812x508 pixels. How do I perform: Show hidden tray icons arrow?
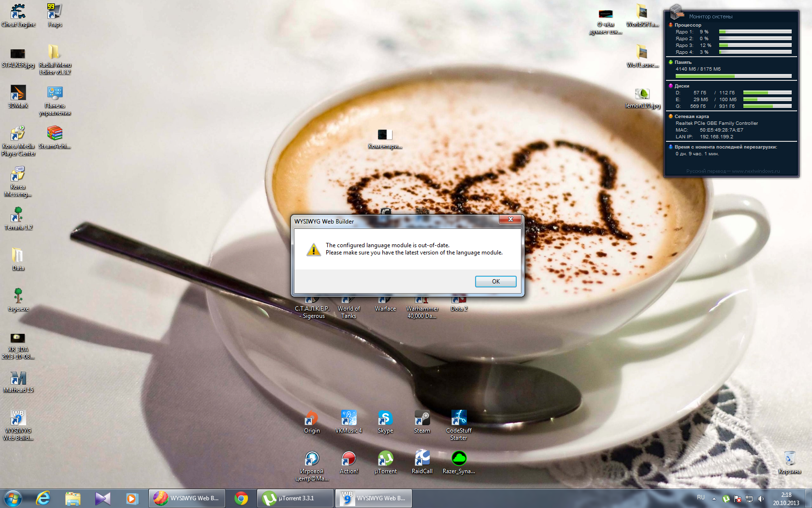coord(714,498)
